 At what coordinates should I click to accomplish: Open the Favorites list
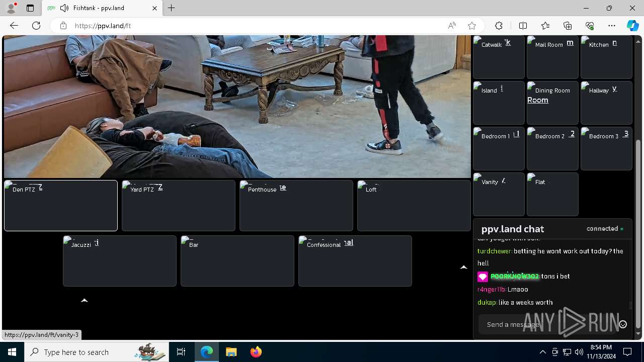click(x=545, y=26)
